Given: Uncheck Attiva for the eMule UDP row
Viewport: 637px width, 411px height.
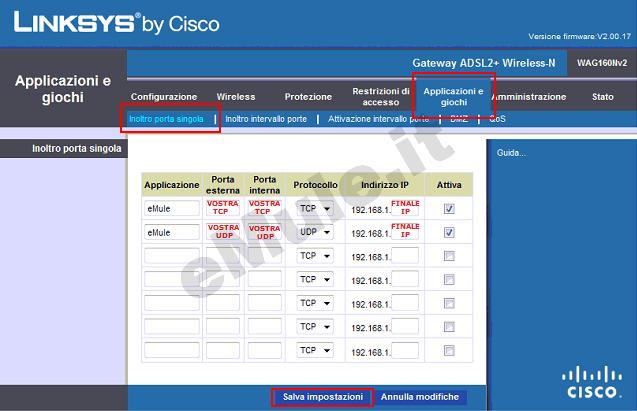Looking at the screenshot, I should pyautogui.click(x=449, y=233).
